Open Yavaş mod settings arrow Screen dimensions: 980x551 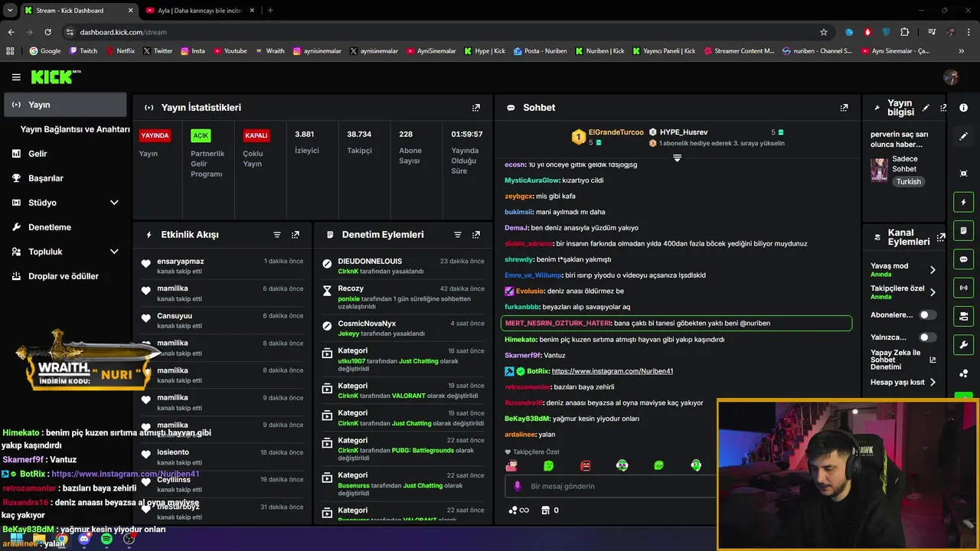click(933, 269)
